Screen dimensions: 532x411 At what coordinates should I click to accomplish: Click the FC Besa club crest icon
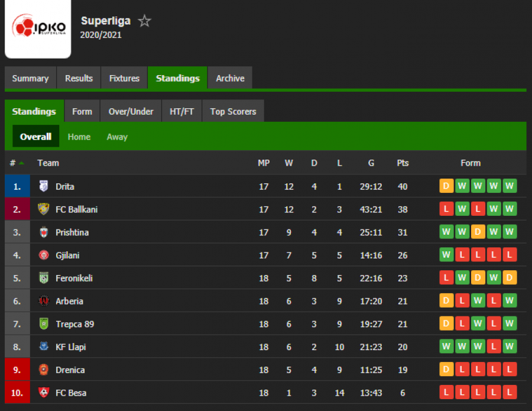(x=43, y=392)
